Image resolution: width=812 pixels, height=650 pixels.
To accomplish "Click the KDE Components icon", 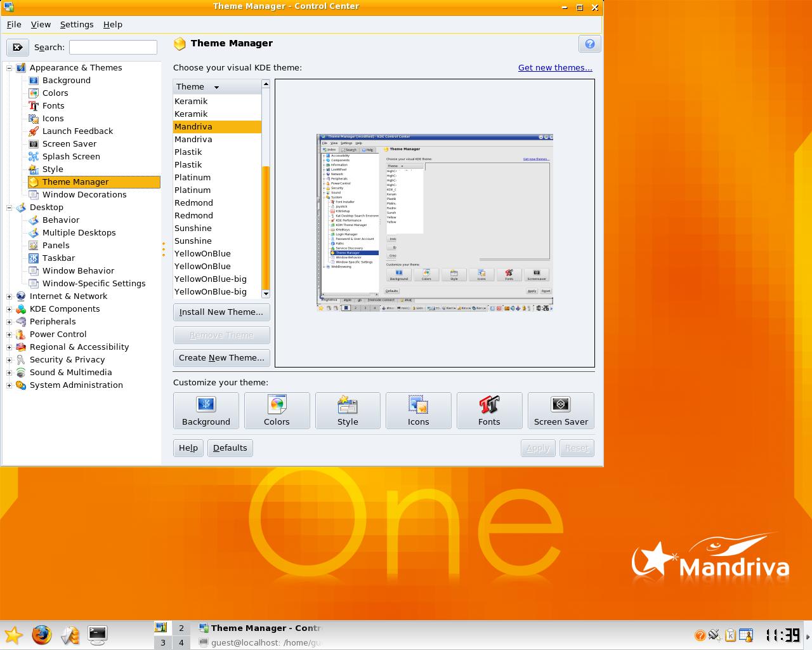I will point(21,309).
